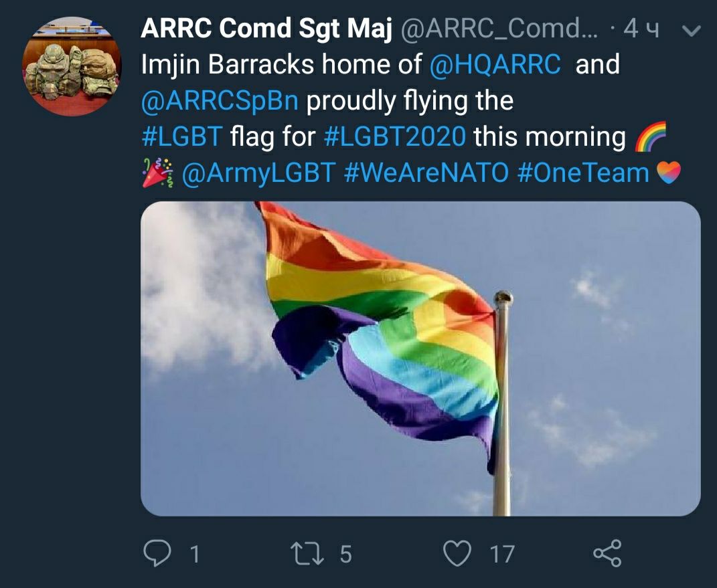View the retweet count 5
This screenshot has height=588, width=717.
pyautogui.click(x=345, y=554)
